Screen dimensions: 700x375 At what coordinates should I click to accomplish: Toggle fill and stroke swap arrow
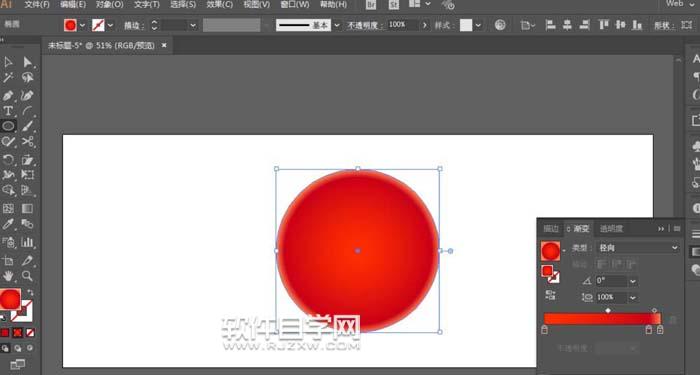coord(30,292)
